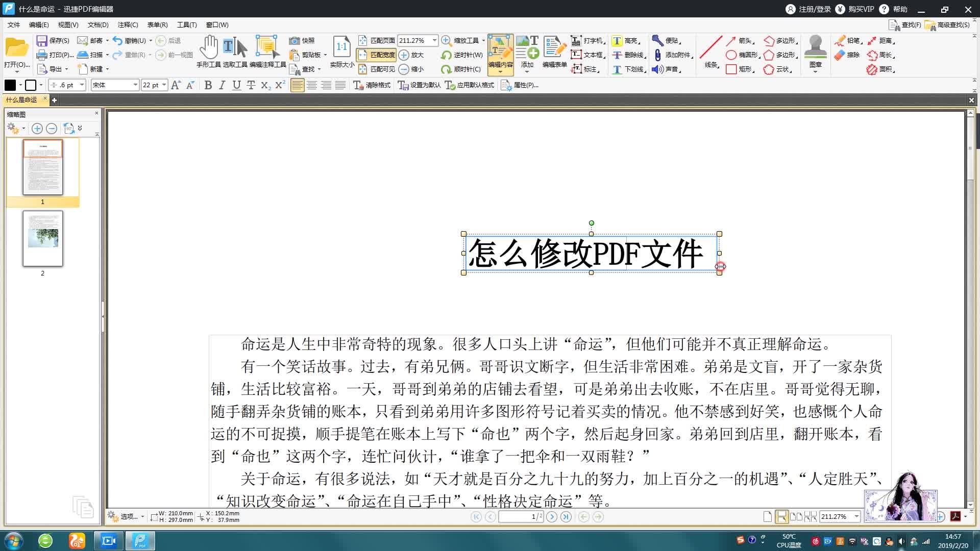This screenshot has width=980, height=551.
Task: Open the 注释(C) menu
Action: pyautogui.click(x=128, y=24)
